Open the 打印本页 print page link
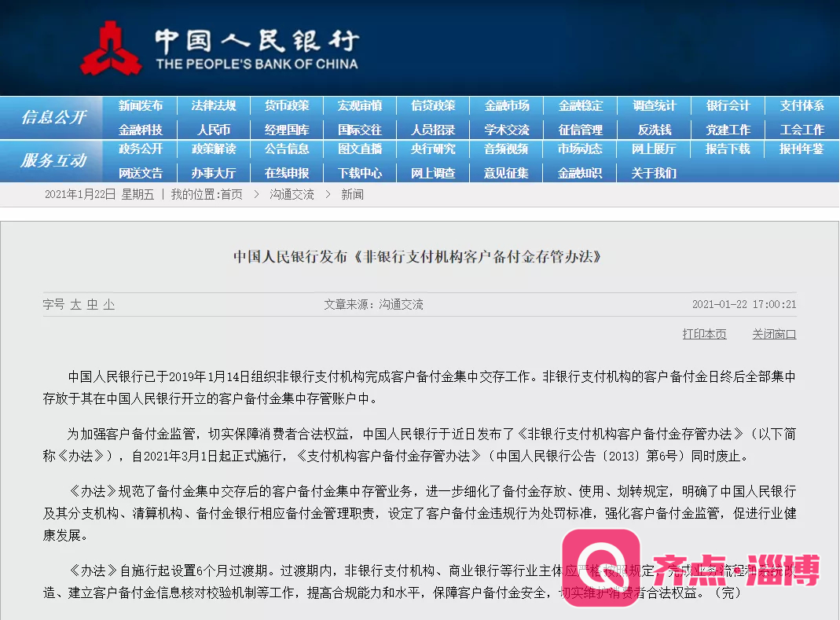 [x=705, y=333]
